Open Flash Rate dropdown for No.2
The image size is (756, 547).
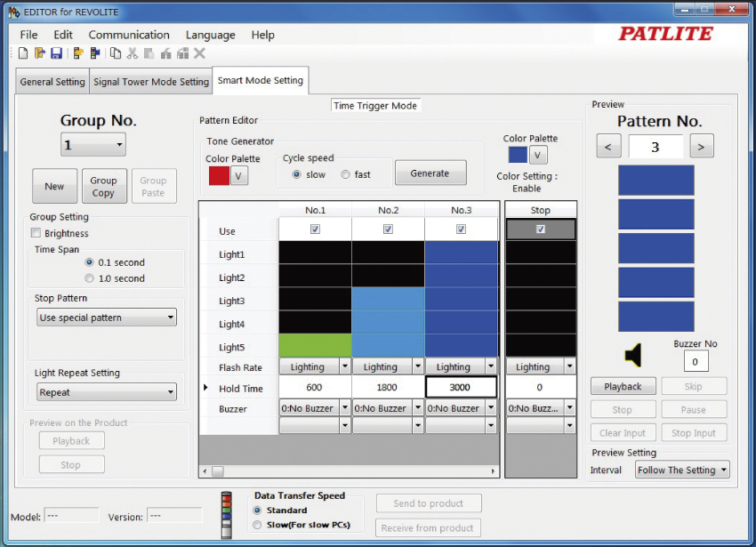coord(418,366)
